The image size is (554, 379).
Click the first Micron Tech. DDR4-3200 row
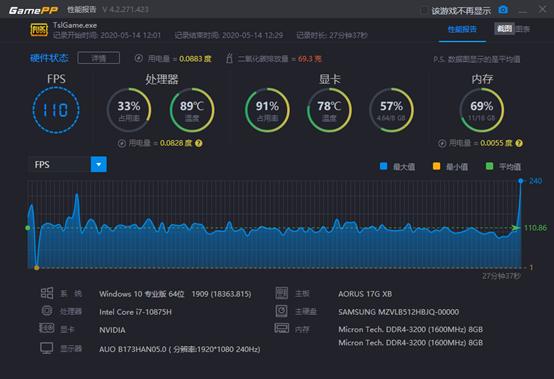(x=411, y=329)
